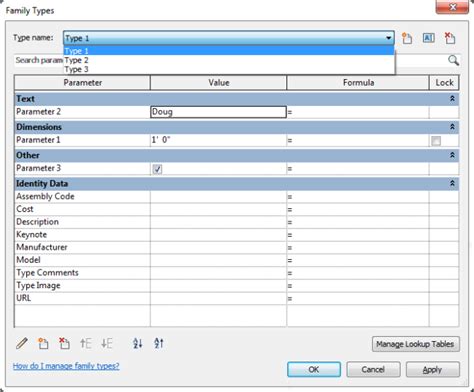Click the Value cell for Manufacturer
Viewport: 474px width, 392px height.
(x=218, y=247)
